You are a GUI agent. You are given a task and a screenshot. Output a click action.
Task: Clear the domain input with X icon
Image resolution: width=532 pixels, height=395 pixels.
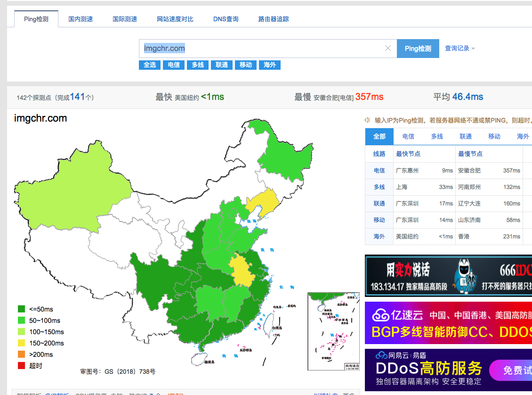pyautogui.click(x=388, y=48)
